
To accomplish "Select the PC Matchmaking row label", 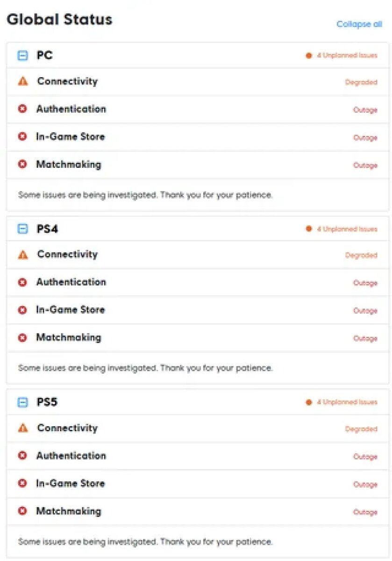I will pos(68,165).
